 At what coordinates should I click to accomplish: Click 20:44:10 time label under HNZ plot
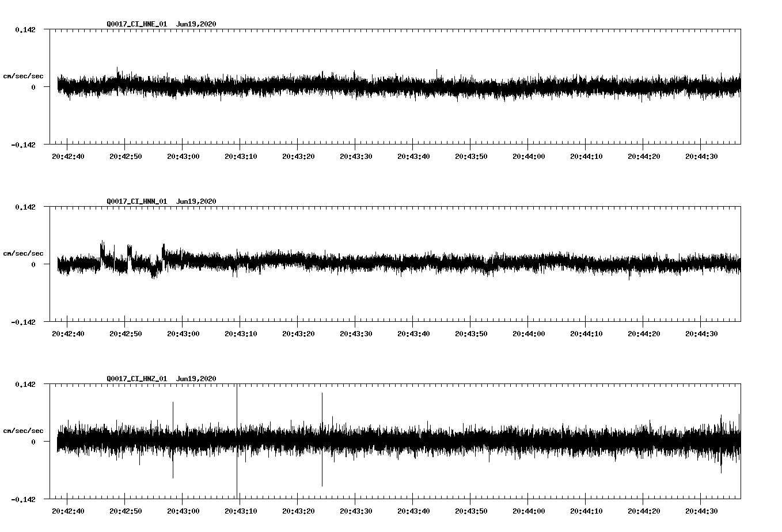pyautogui.click(x=586, y=511)
